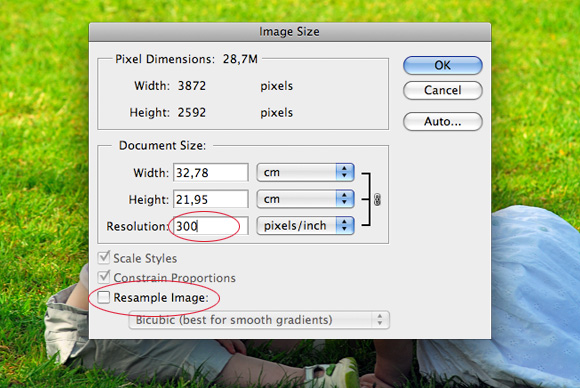Image resolution: width=580 pixels, height=388 pixels.
Task: Click the OK button
Action: [442, 65]
